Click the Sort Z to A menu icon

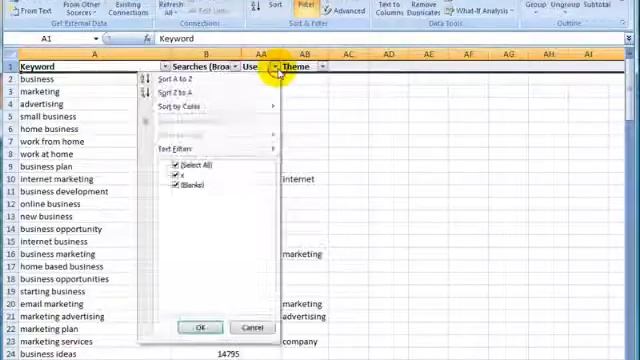[145, 93]
